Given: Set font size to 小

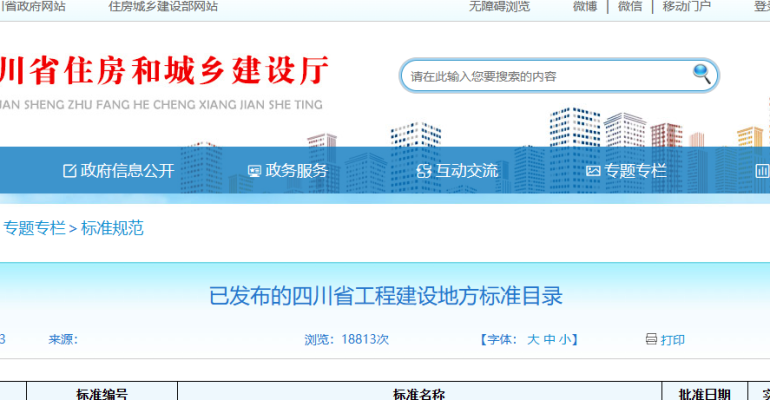Looking at the screenshot, I should [565, 339].
